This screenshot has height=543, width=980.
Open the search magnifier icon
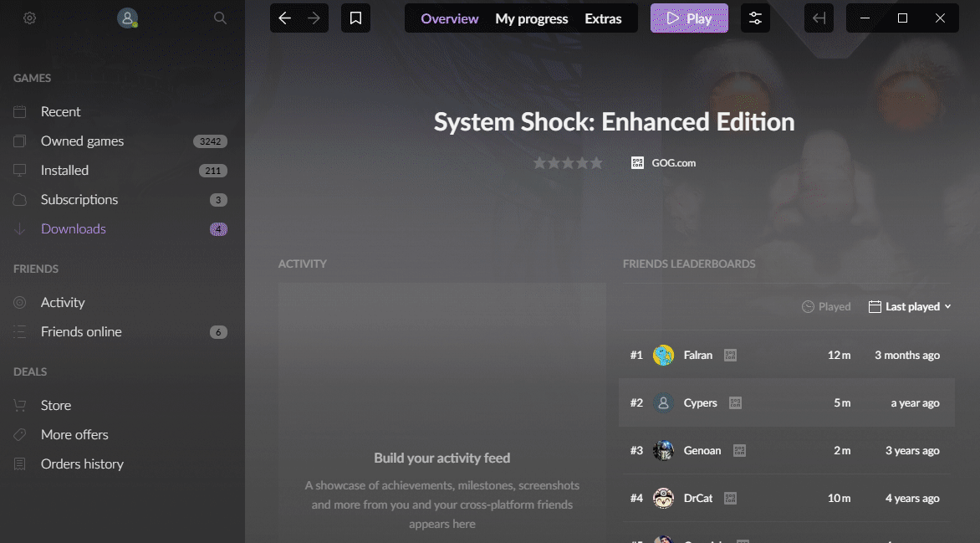click(220, 18)
